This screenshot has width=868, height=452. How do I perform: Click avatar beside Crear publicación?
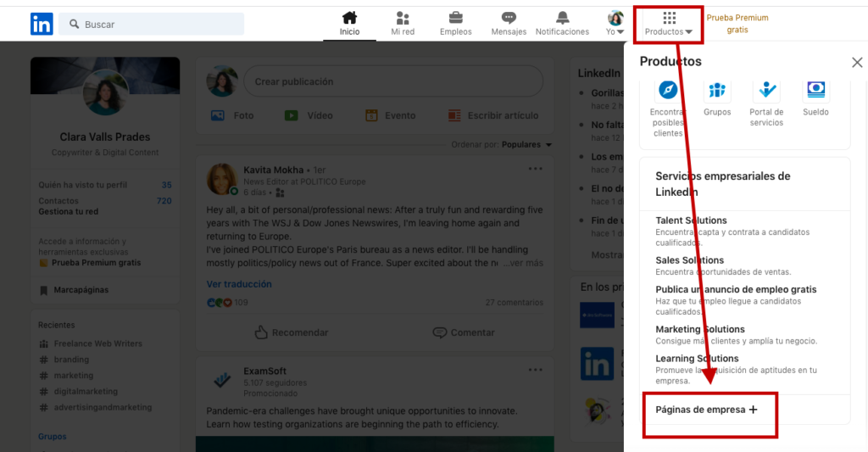click(223, 81)
